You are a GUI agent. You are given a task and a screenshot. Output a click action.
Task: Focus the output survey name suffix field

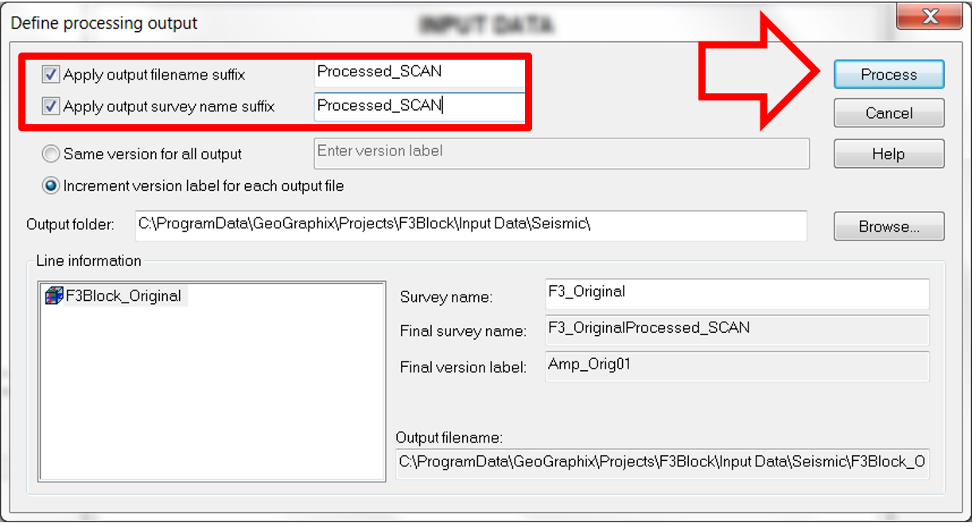point(419,107)
